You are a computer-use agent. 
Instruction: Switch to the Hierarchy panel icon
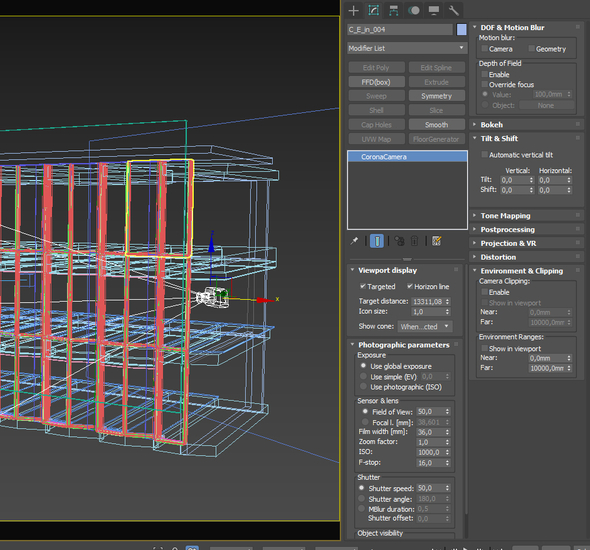[394, 11]
